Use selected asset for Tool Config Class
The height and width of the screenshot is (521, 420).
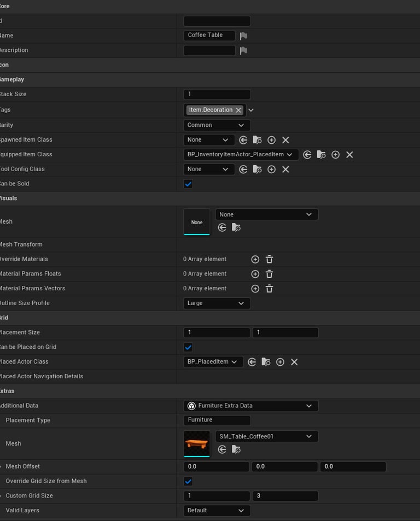(243, 169)
